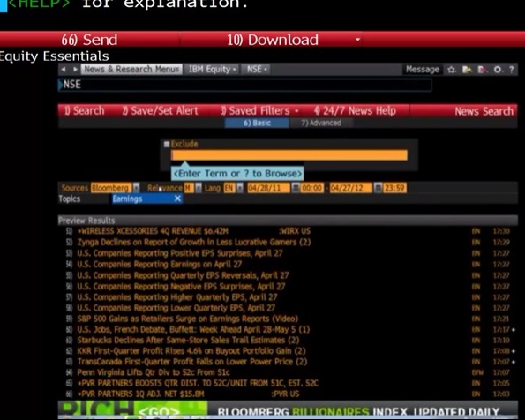Expand the Relevance dropdown arrow
The width and height of the screenshot is (525, 420).
[x=199, y=188]
